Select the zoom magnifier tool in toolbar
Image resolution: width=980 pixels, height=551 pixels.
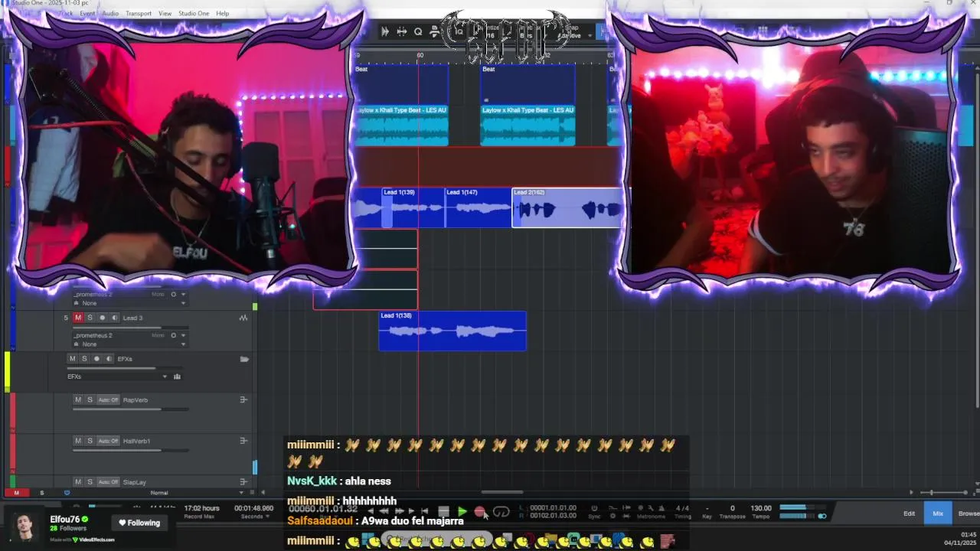(418, 31)
